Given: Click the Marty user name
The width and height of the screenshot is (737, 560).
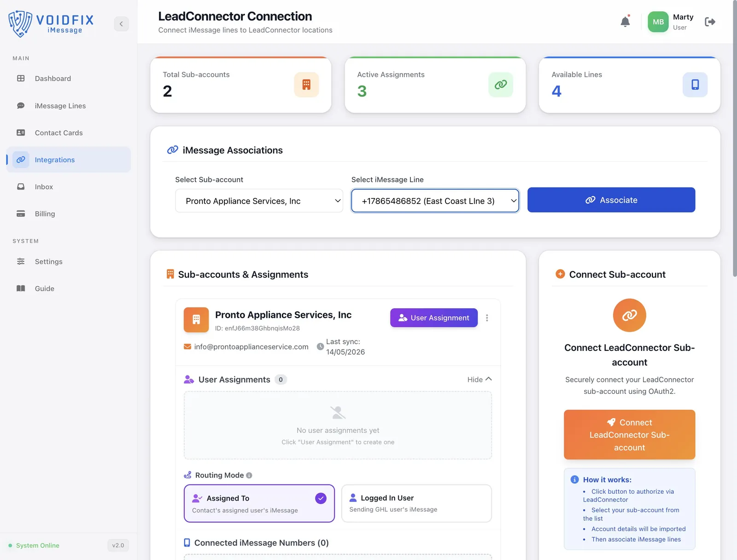Looking at the screenshot, I should (x=683, y=17).
